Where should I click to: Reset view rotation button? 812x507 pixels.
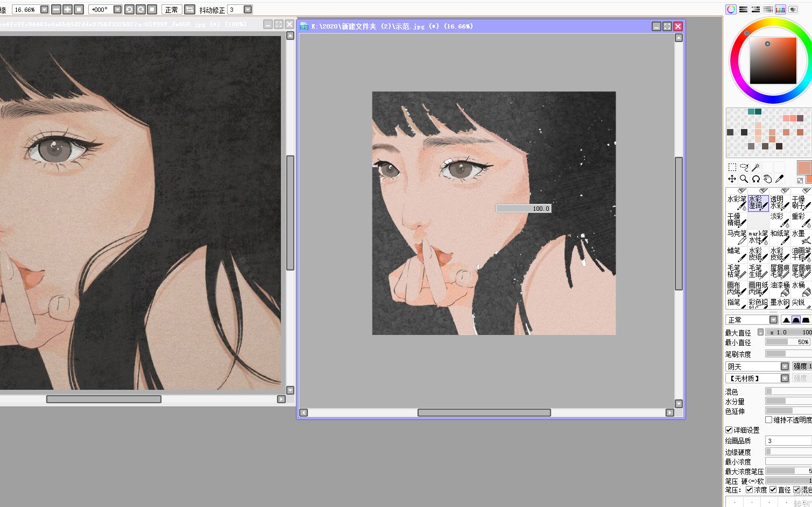[x=152, y=10]
